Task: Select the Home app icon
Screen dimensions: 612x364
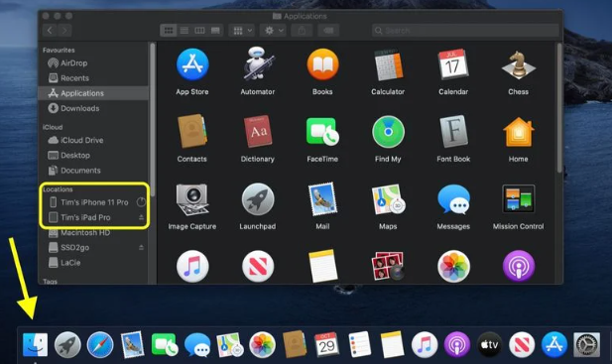Action: (519, 132)
